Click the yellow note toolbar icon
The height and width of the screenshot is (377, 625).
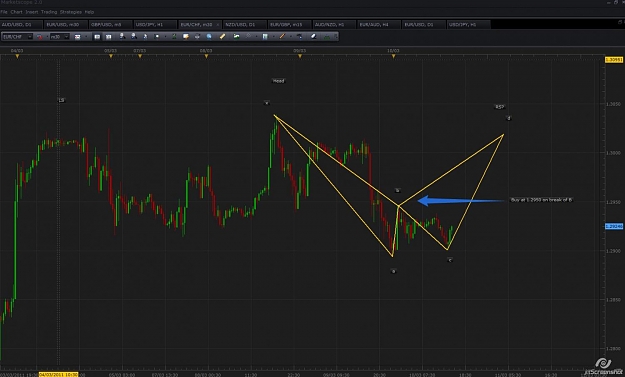point(186,37)
